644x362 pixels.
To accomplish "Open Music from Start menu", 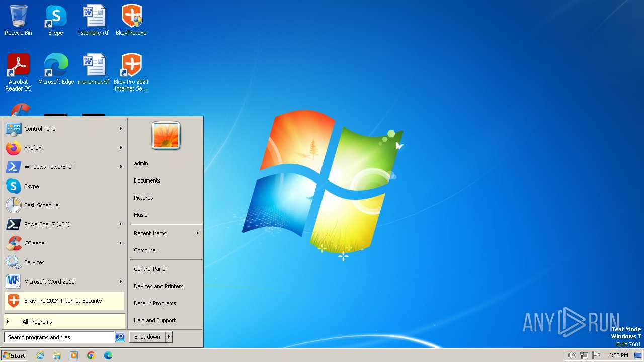I will pyautogui.click(x=166, y=215).
